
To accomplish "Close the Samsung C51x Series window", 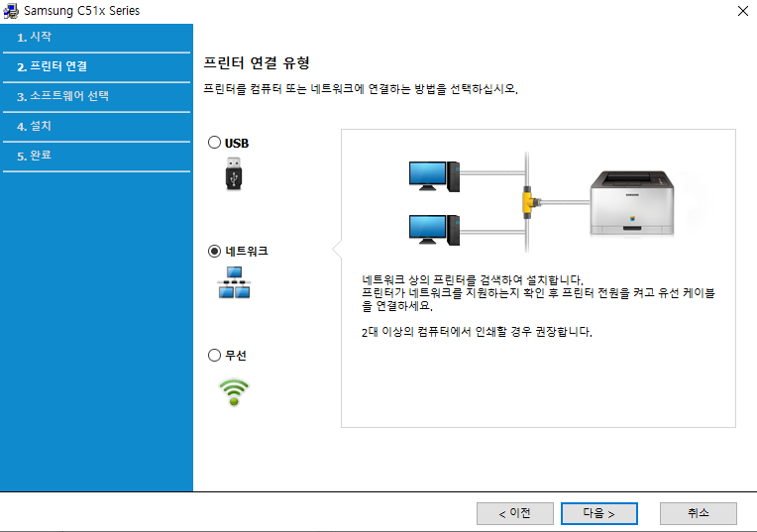I will click(x=743, y=11).
